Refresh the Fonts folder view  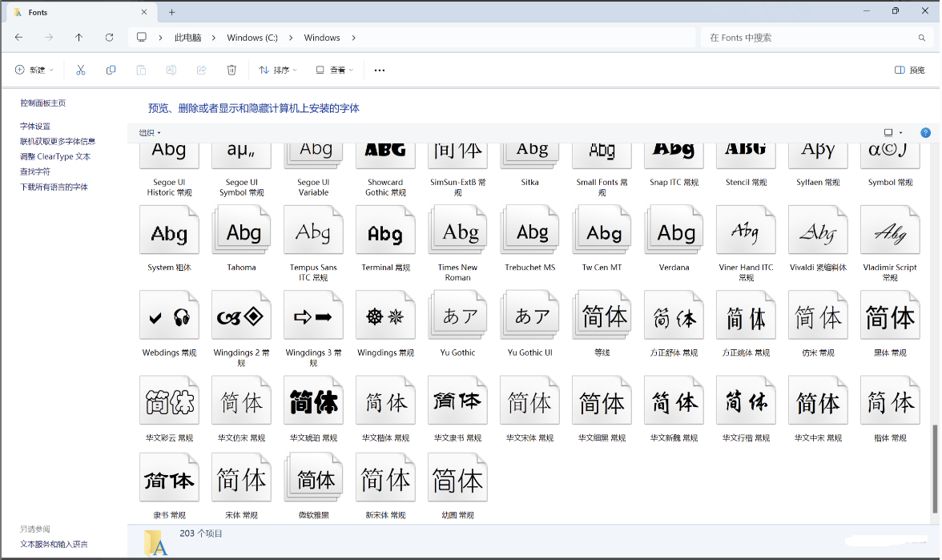[x=109, y=37]
